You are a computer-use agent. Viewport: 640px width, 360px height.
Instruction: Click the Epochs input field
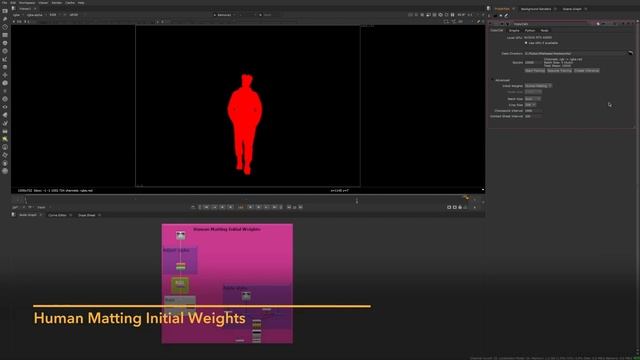[x=533, y=62]
